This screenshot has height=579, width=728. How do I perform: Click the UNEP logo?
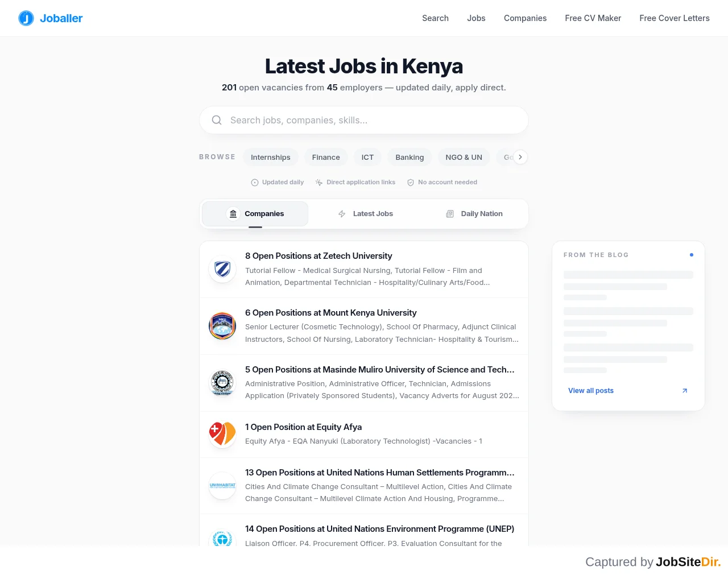click(x=222, y=537)
